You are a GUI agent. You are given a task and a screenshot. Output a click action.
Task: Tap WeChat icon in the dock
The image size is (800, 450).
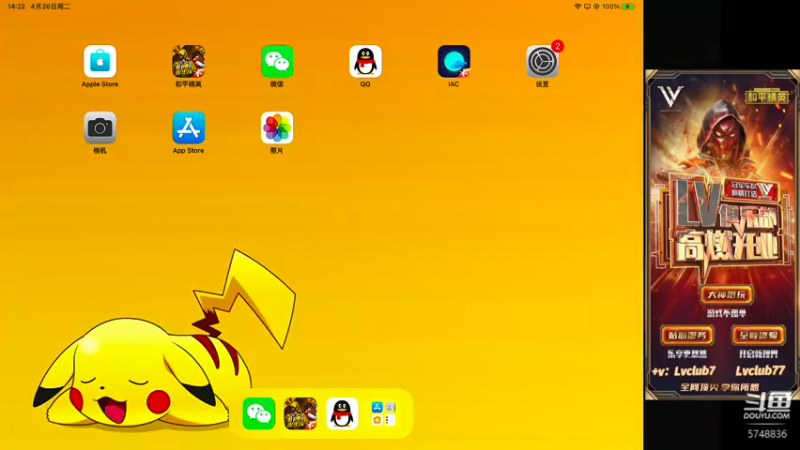pos(259,413)
